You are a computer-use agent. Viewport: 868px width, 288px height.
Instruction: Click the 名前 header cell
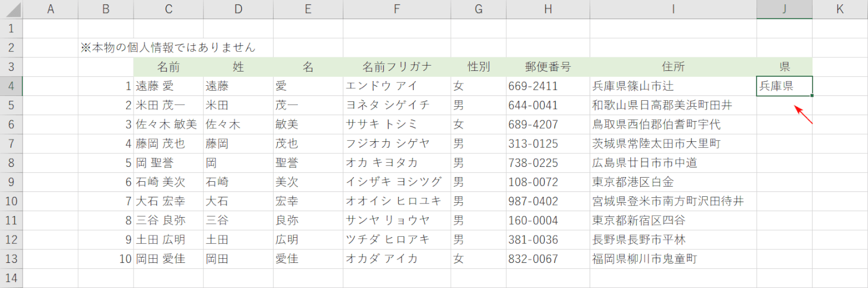(169, 67)
